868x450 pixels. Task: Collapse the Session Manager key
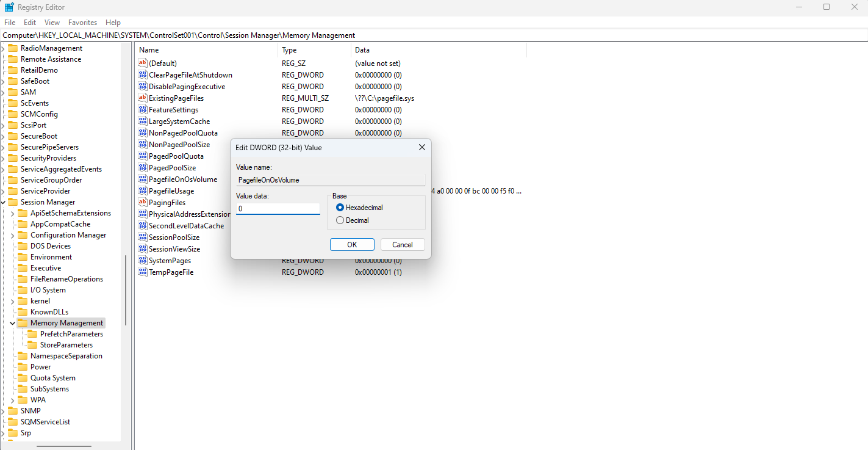tap(3, 202)
